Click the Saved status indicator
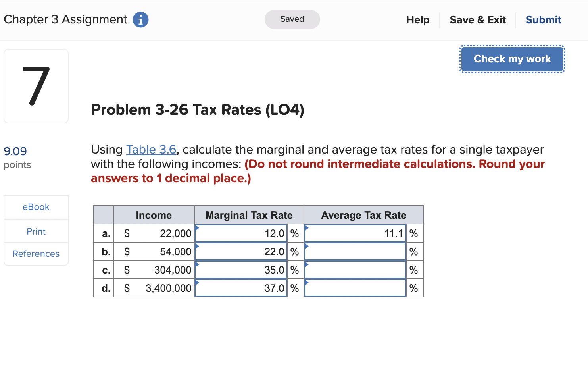Image resolution: width=588 pixels, height=372 pixels. point(292,19)
